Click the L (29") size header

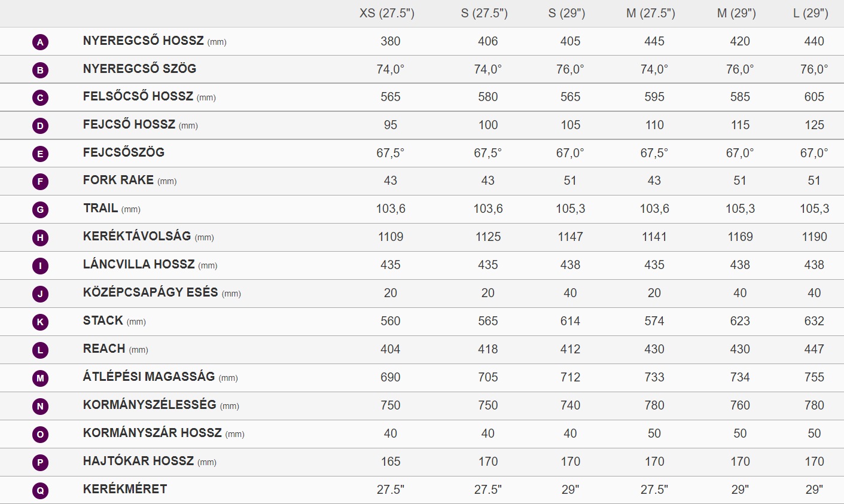pyautogui.click(x=811, y=13)
